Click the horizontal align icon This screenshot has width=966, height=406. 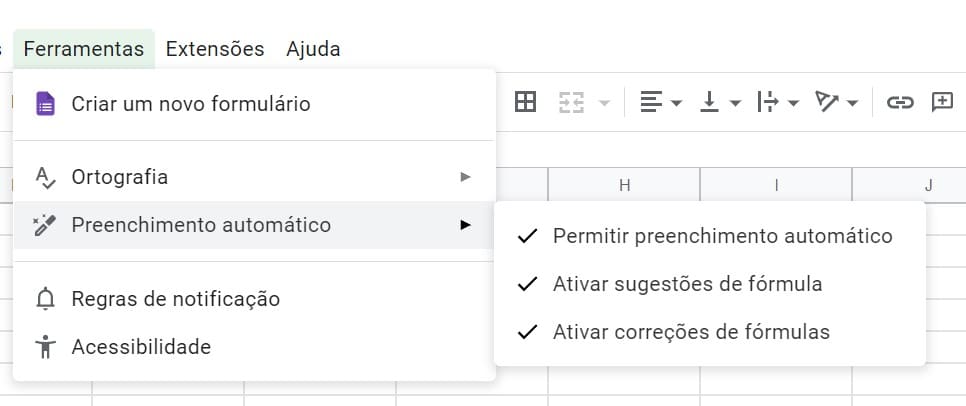tap(651, 102)
